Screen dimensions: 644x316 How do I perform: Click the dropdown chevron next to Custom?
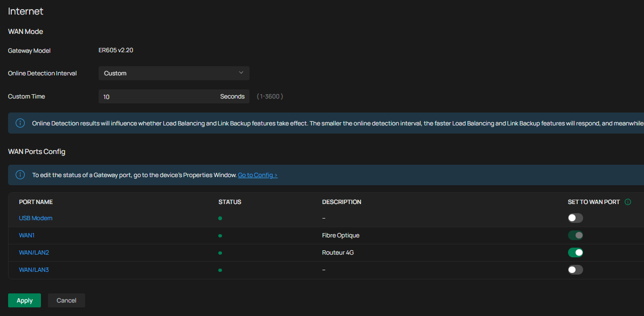tap(241, 73)
